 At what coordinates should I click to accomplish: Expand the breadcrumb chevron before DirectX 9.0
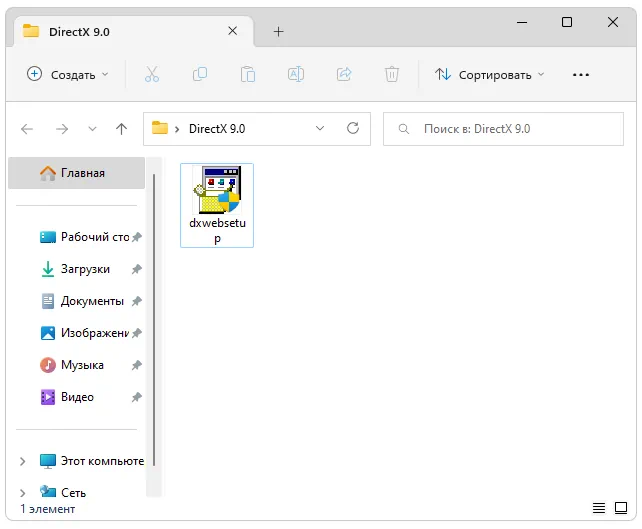pyautogui.click(x=177, y=129)
